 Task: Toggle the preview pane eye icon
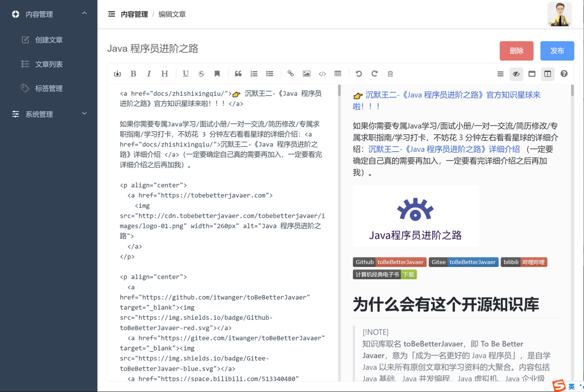(x=516, y=73)
